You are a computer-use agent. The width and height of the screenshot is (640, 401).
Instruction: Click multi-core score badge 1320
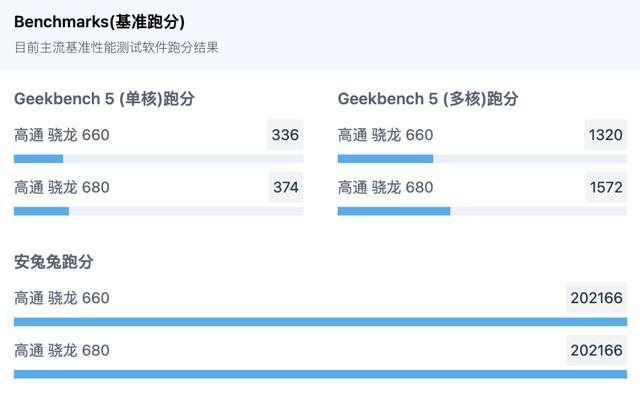tap(605, 135)
